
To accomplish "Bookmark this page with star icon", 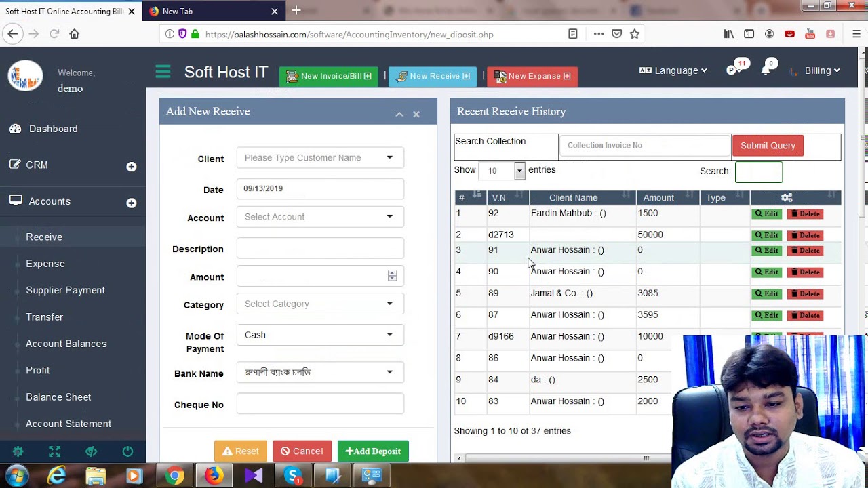I will pyautogui.click(x=635, y=34).
